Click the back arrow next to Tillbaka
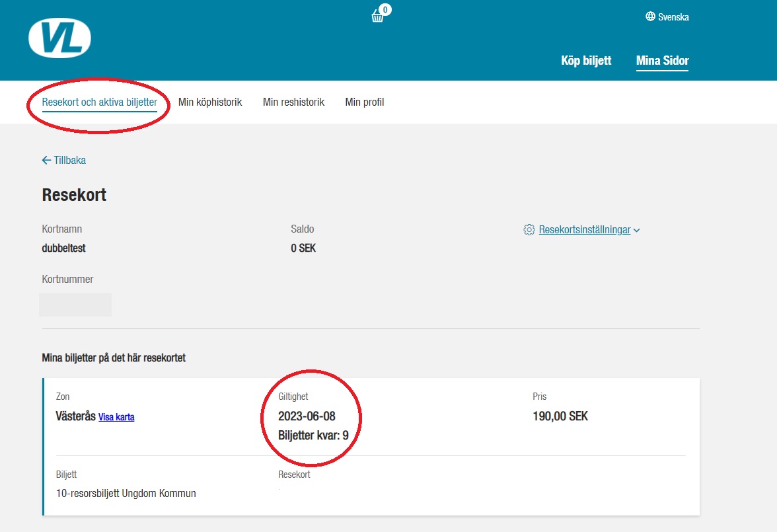The height and width of the screenshot is (532, 777). click(46, 160)
